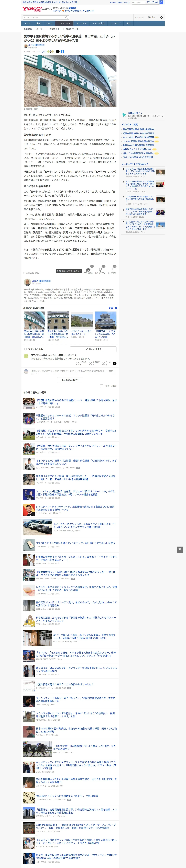This screenshot has width=186, height=868.
Task: Open the 購入履歴 link
Action: coord(152,18)
